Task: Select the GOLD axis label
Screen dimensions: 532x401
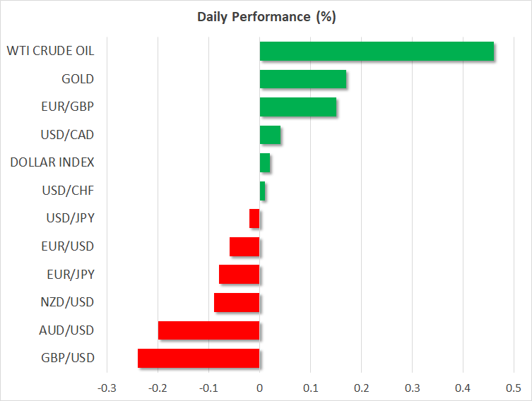Action: pos(78,79)
